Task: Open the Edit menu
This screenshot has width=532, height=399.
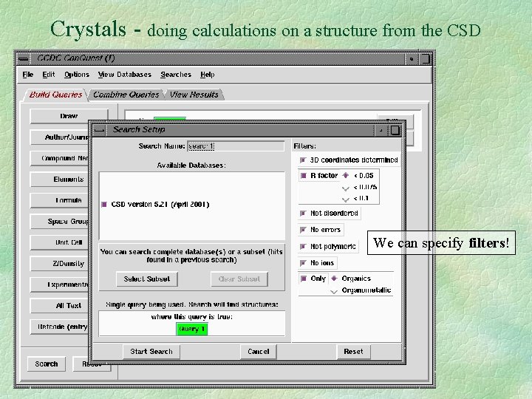Action: (x=49, y=75)
